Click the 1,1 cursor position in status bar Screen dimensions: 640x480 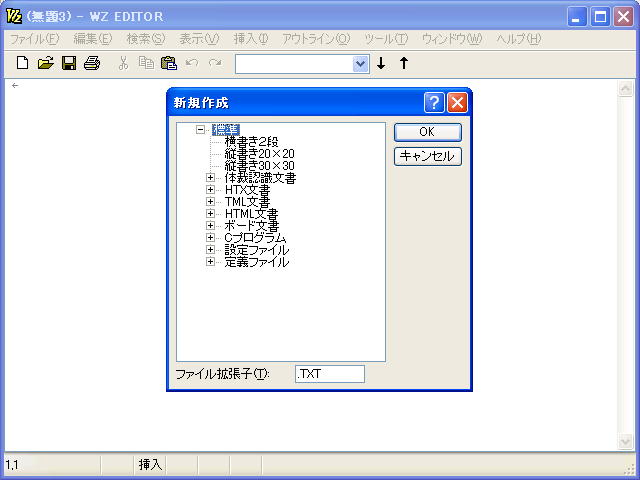12,464
